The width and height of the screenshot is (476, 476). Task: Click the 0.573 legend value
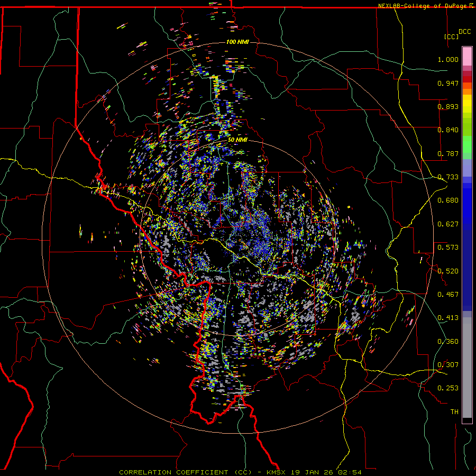pyautogui.click(x=448, y=248)
